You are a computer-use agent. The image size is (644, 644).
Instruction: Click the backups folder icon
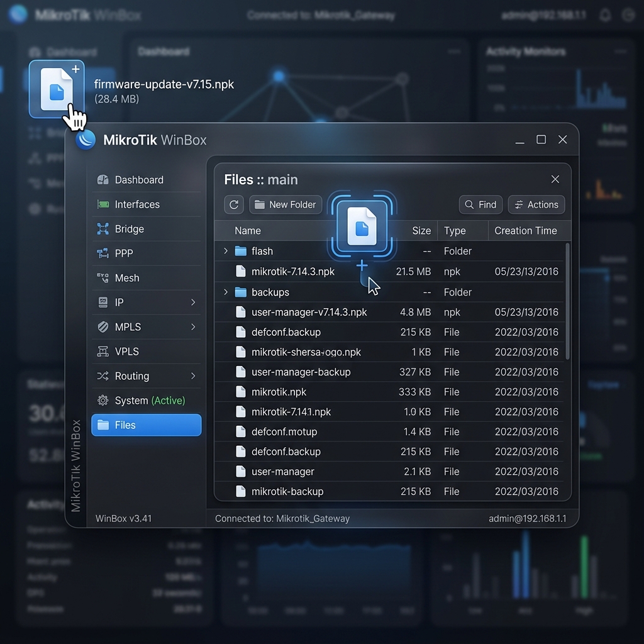tap(241, 292)
